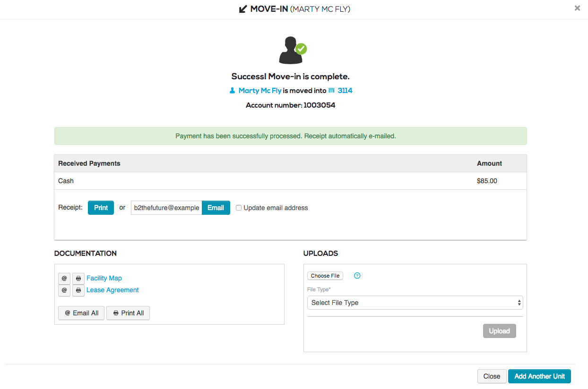Click Choose File to pick an upload
Screen dimensions: 588x389
pos(325,276)
